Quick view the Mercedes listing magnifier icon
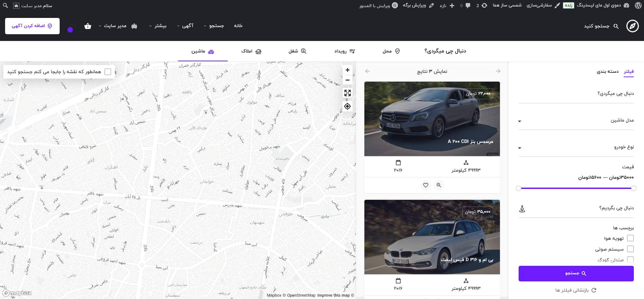This screenshot has height=299, width=644. pyautogui.click(x=439, y=185)
